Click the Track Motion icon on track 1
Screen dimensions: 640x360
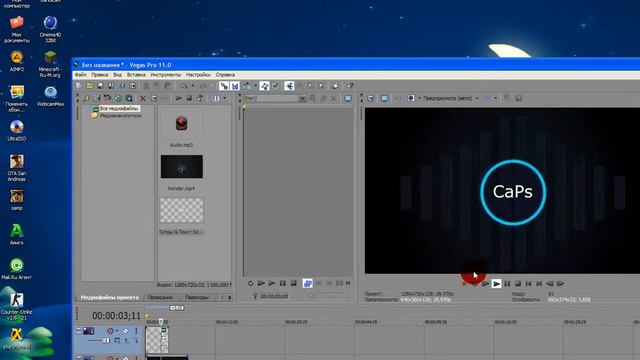tap(126, 331)
